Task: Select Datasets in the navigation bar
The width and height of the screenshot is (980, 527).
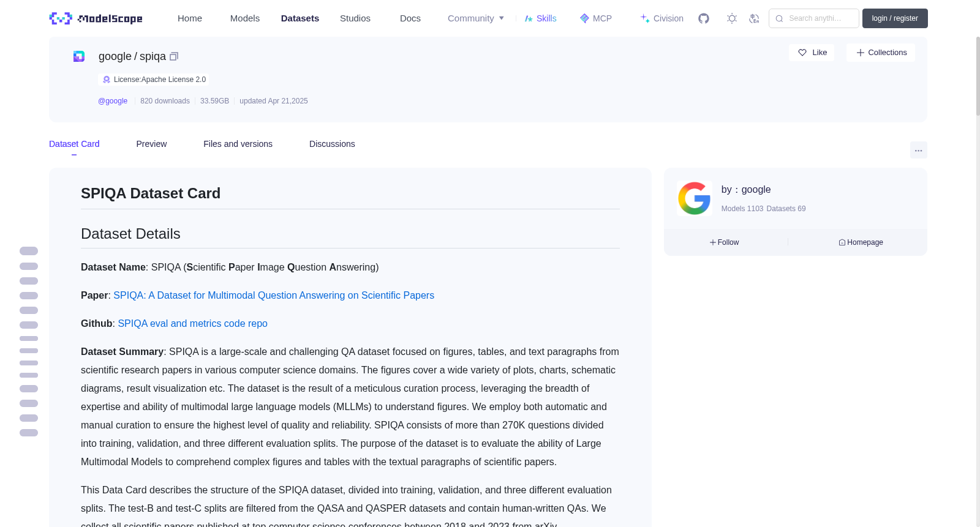Action: (x=300, y=18)
